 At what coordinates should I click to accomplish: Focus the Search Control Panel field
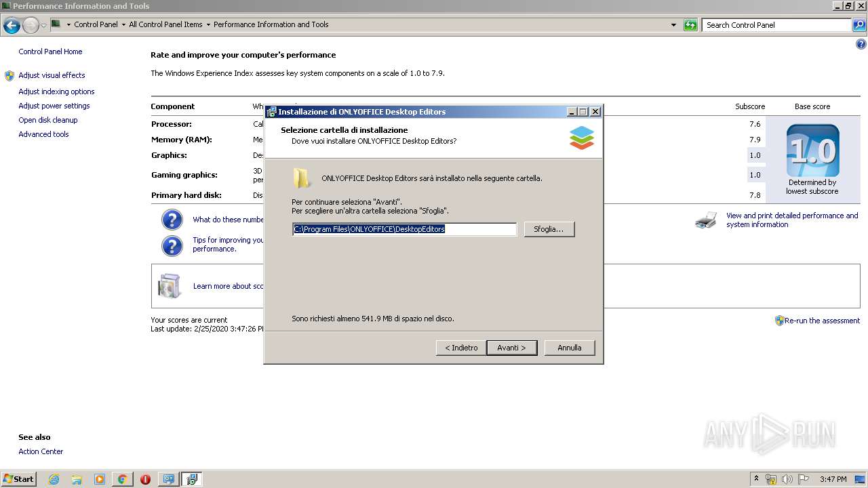click(777, 25)
